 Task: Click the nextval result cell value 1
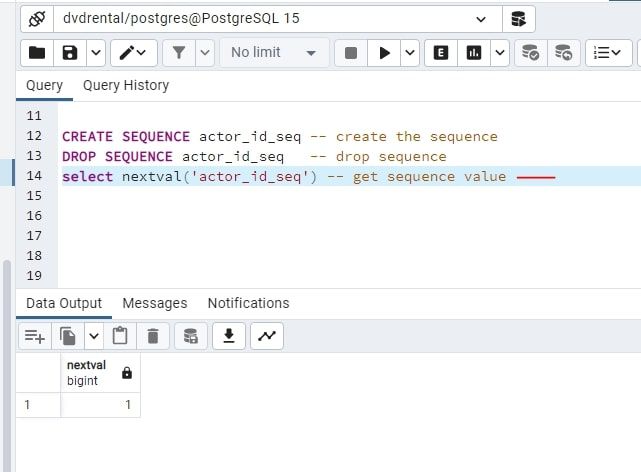(100, 405)
